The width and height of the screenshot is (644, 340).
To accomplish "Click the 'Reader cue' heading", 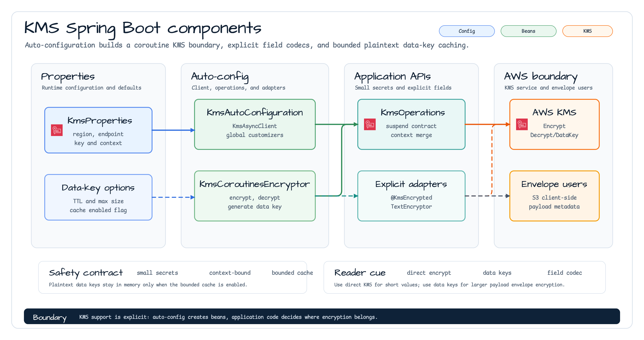I will [x=360, y=273].
